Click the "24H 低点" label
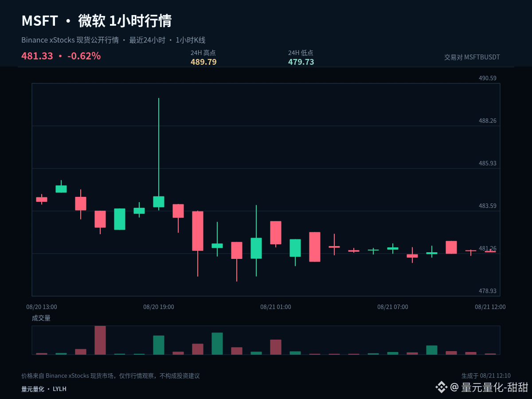Screen dimensions: 532x399 [301, 53]
